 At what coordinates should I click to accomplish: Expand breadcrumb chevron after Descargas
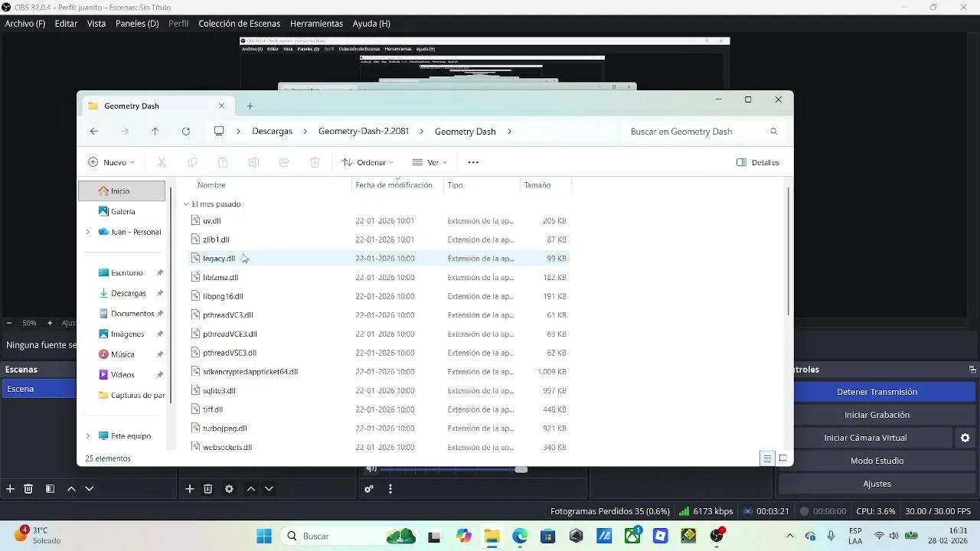305,132
